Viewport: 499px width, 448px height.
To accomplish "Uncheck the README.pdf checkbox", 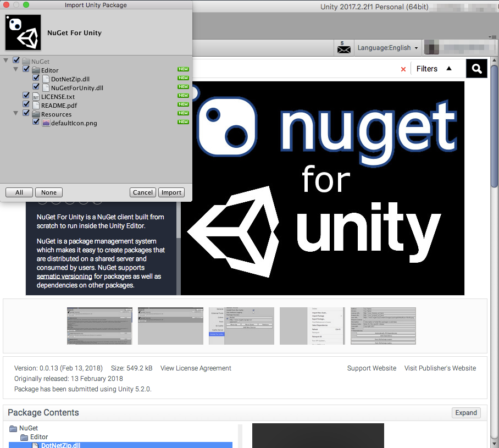I will point(26,104).
